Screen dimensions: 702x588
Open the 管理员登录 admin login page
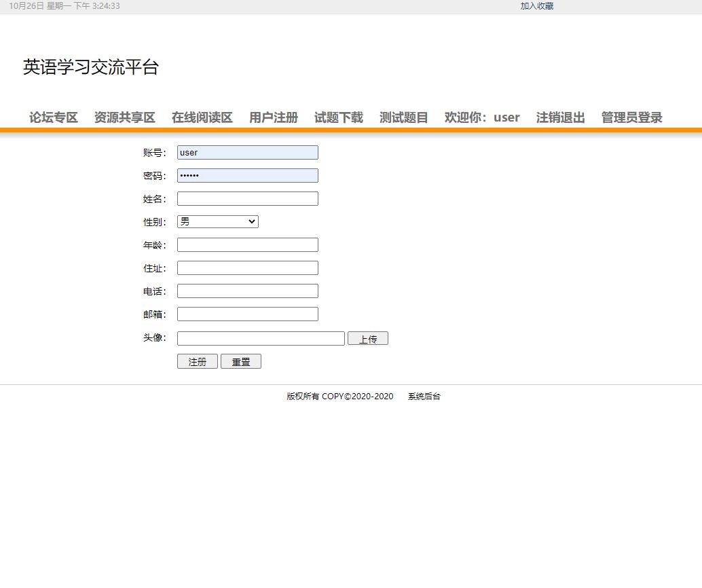630,117
